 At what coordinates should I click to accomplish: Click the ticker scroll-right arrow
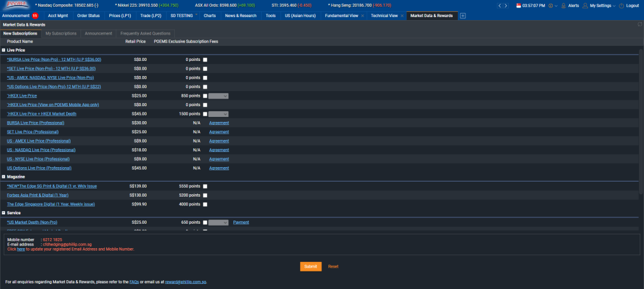pos(506,6)
